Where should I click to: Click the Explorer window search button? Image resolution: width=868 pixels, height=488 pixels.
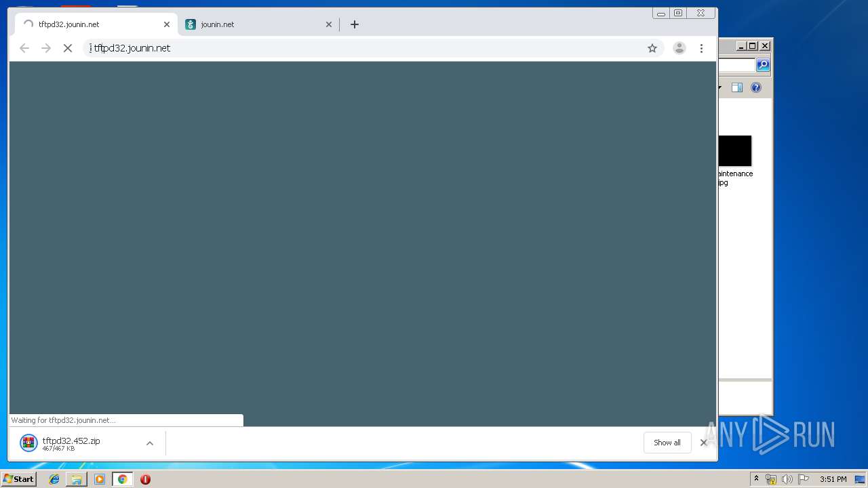pyautogui.click(x=763, y=64)
